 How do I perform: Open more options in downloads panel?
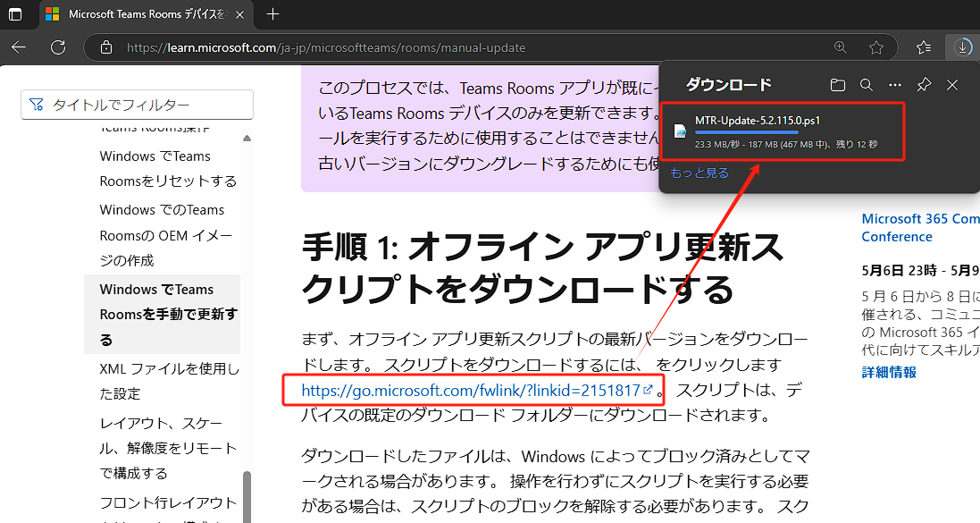895,85
